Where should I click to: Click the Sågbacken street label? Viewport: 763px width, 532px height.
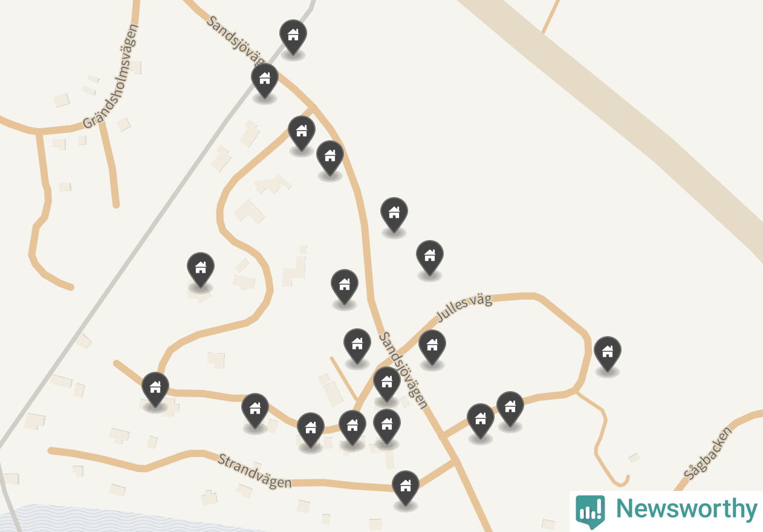708,453
